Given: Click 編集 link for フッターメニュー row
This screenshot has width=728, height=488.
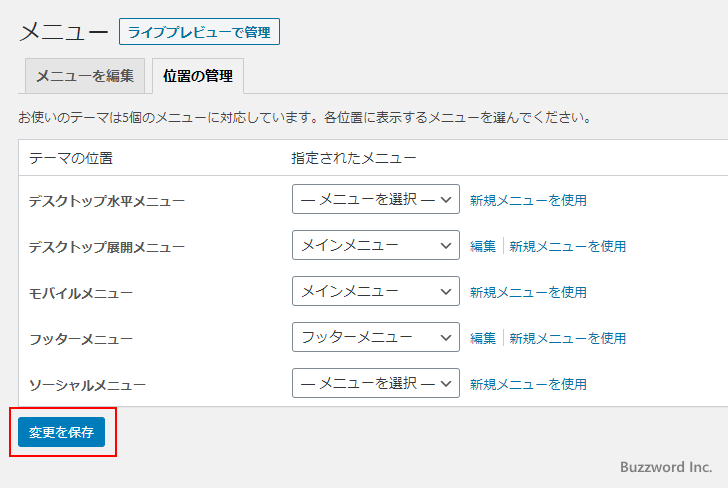Looking at the screenshot, I should pos(482,338).
